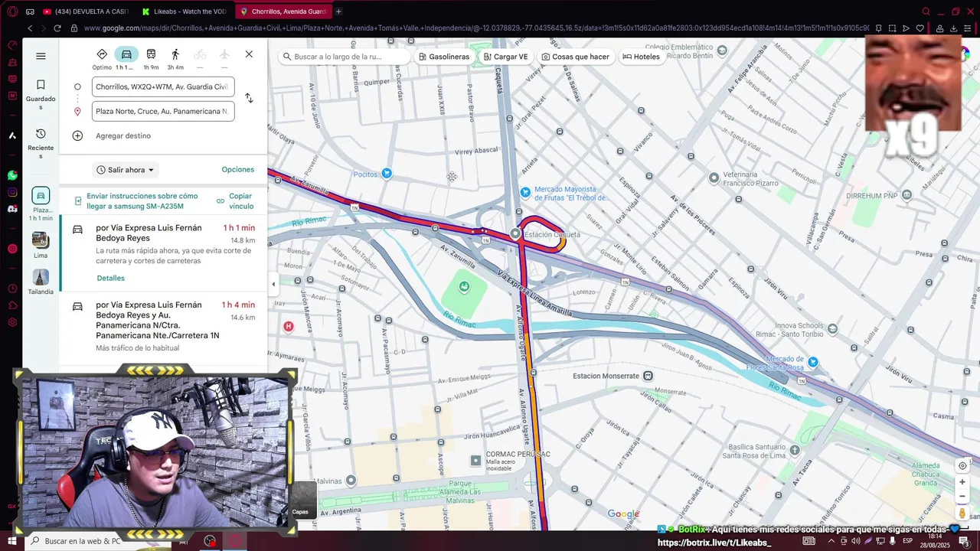Go back in browser history
Screen dimensions: 980x551
30,28
